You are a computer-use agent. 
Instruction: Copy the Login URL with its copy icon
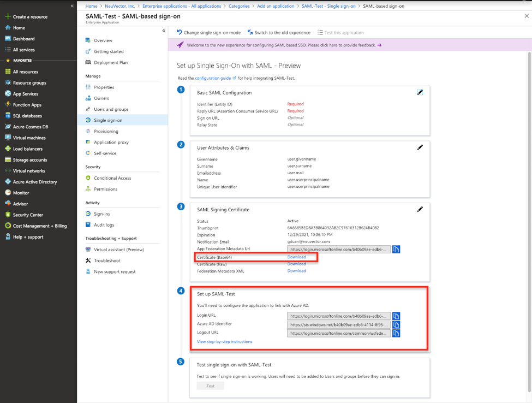(396, 316)
